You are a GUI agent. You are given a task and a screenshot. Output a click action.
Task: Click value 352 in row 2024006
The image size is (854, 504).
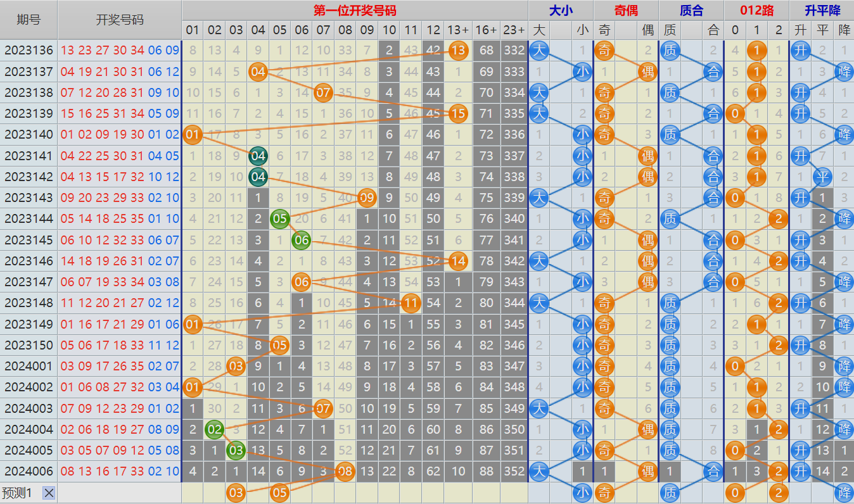click(x=514, y=471)
